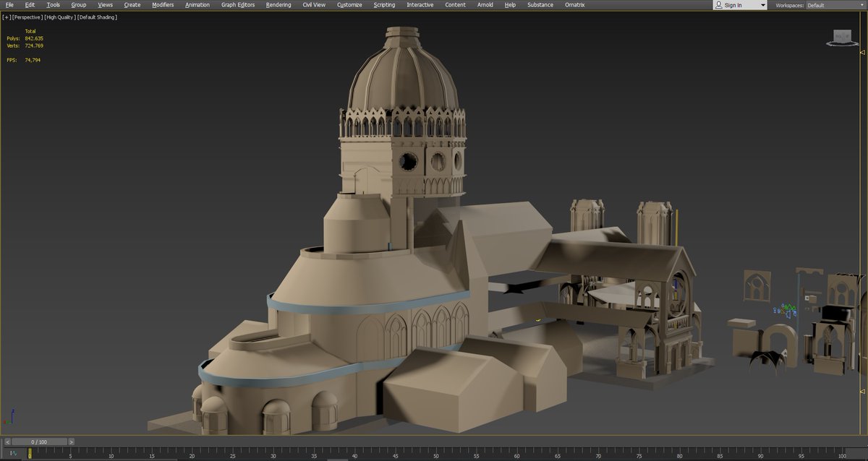
Task: Open the Content menu
Action: pyautogui.click(x=455, y=5)
